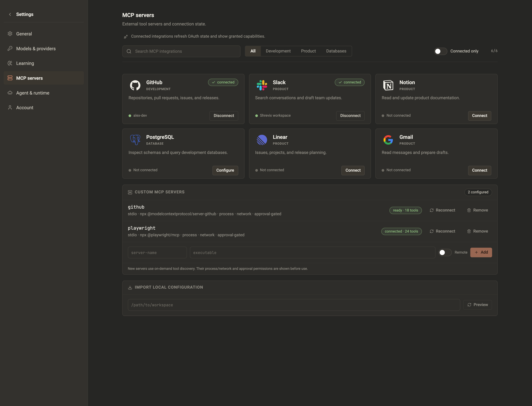Open the Account settings page
Screen dimensions: 532x406
click(x=44, y=108)
